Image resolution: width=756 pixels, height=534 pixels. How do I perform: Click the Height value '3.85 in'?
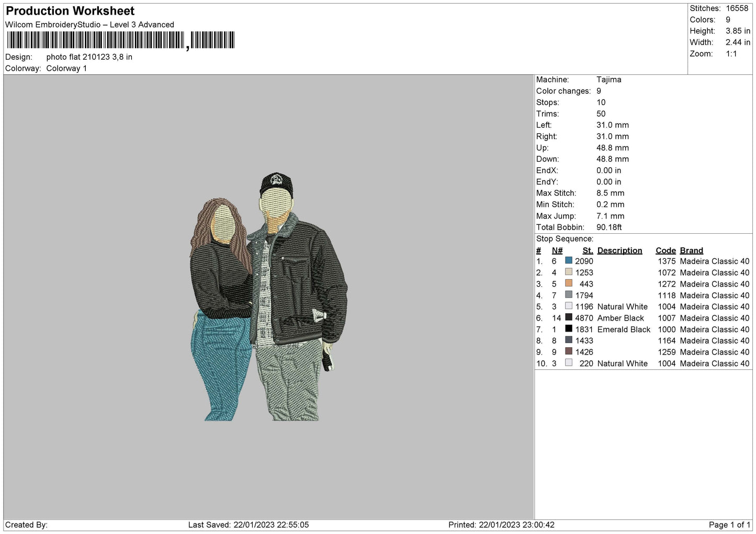(x=738, y=31)
